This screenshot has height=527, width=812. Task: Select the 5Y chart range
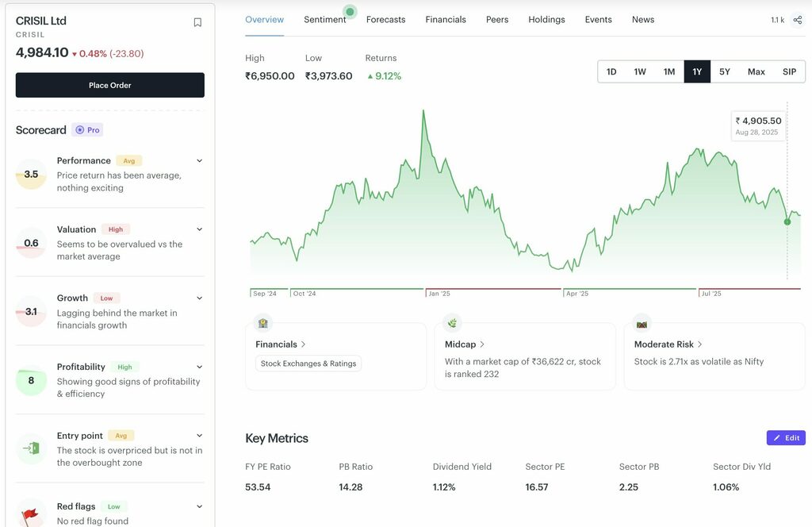tap(725, 71)
